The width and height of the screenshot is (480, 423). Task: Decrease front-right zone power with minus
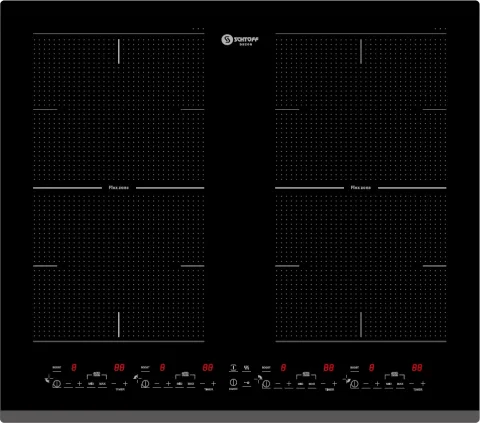[x=366, y=384]
